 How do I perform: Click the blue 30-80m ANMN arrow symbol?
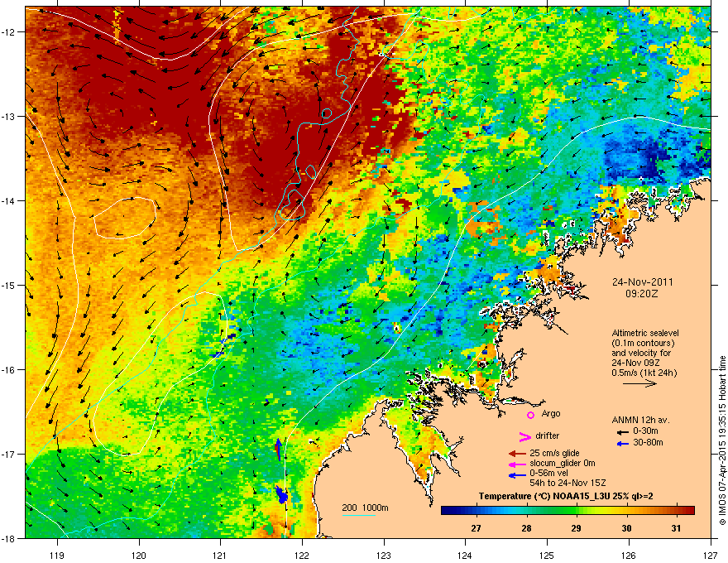(x=623, y=444)
